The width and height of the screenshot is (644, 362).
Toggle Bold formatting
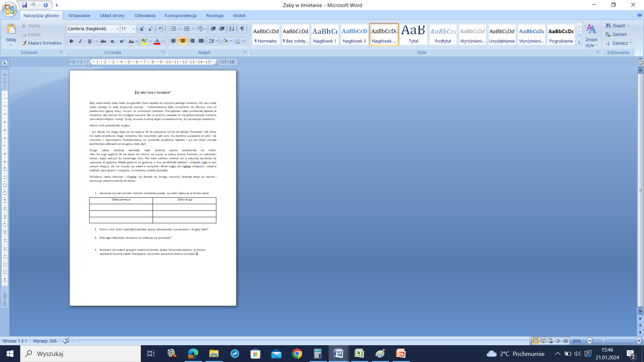click(x=71, y=41)
